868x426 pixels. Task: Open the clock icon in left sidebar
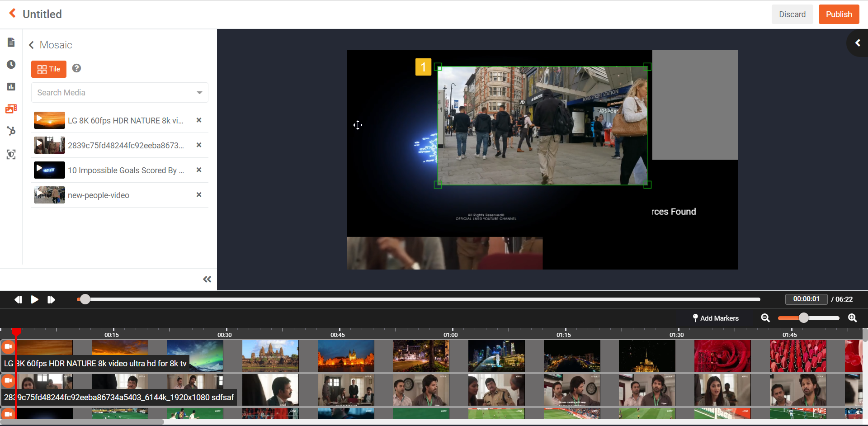pyautogui.click(x=11, y=65)
